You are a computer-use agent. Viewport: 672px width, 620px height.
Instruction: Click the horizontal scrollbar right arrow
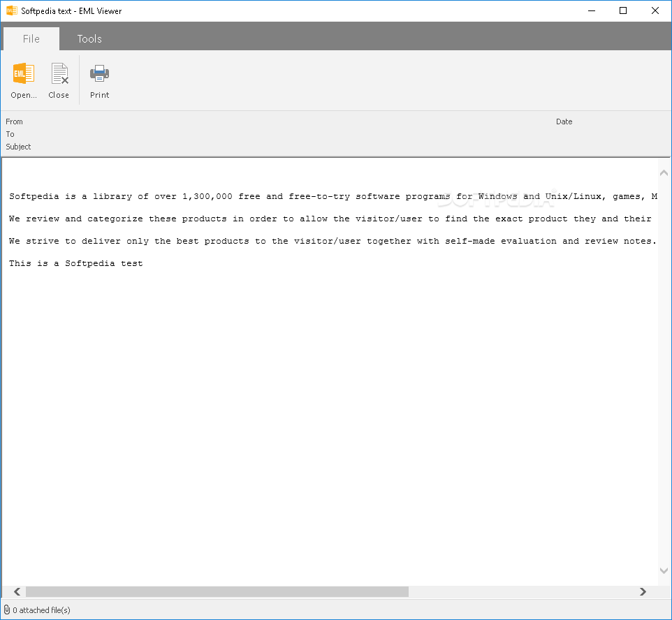click(x=643, y=591)
